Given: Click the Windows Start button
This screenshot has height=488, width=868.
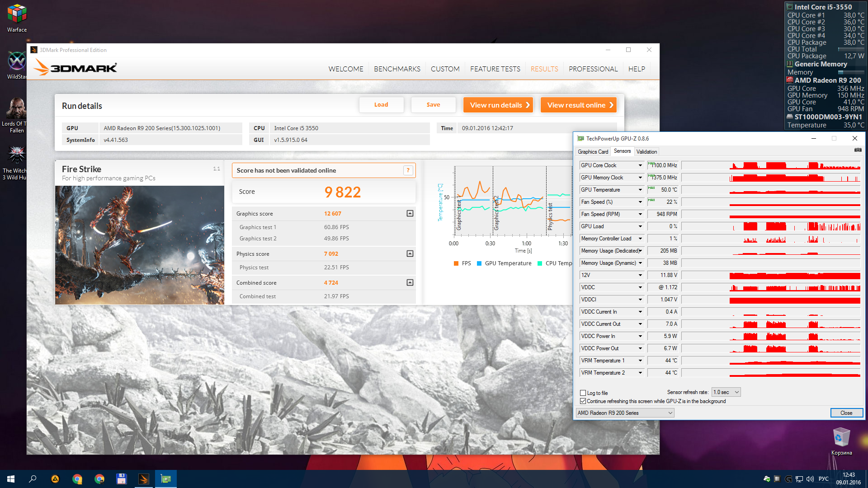Looking at the screenshot, I should click(11, 479).
